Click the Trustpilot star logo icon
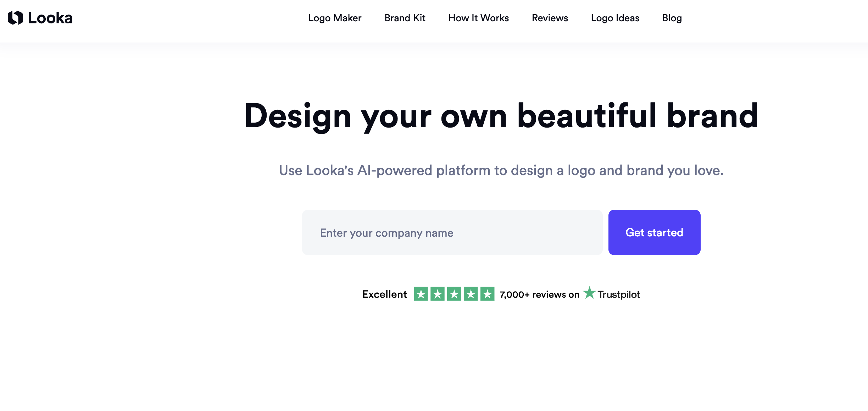The width and height of the screenshot is (868, 411). click(x=589, y=293)
